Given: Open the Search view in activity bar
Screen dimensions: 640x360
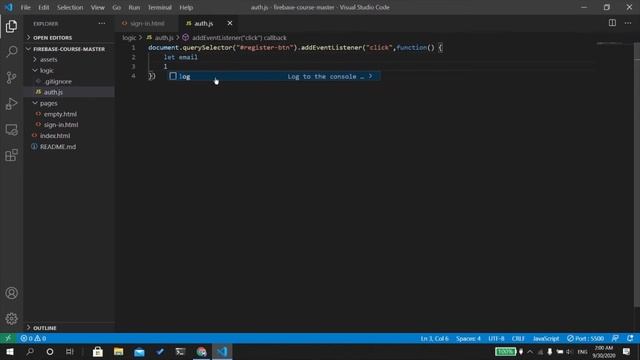Looking at the screenshot, I should tap(11, 51).
